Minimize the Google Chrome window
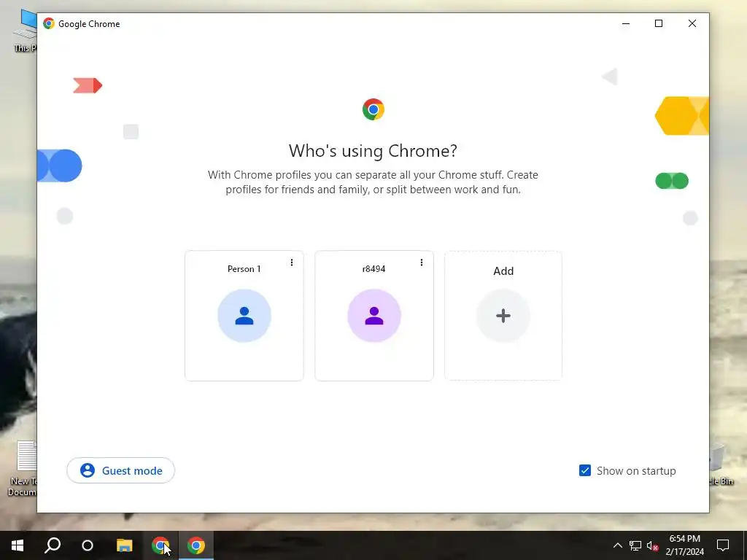The image size is (747, 560). [x=625, y=23]
